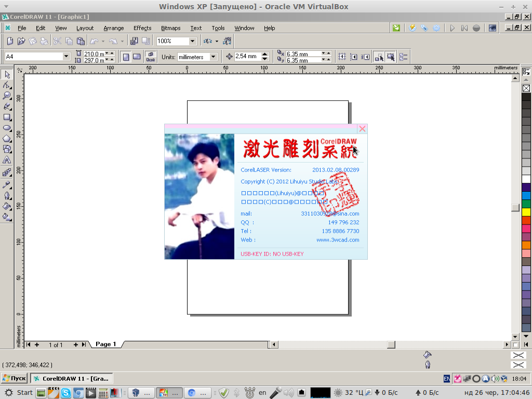Toggle Treat As Filled button
The image size is (532, 399).
391,57
